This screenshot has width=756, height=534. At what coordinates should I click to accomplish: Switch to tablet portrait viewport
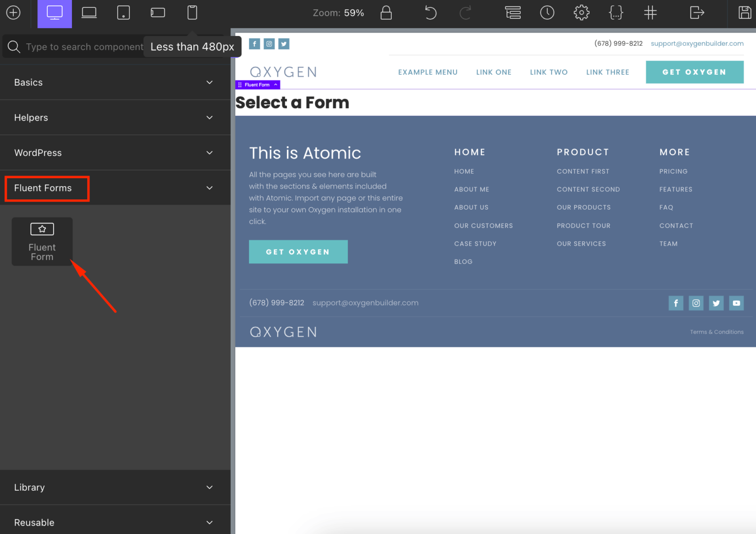click(123, 13)
